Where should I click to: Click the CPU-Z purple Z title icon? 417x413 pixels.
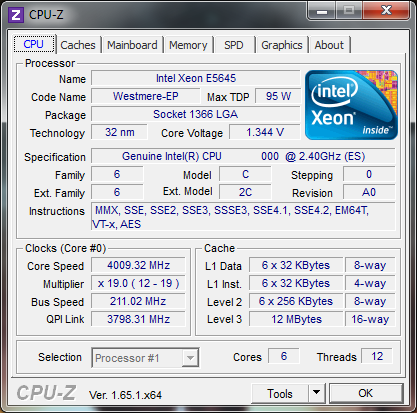pos(16,15)
